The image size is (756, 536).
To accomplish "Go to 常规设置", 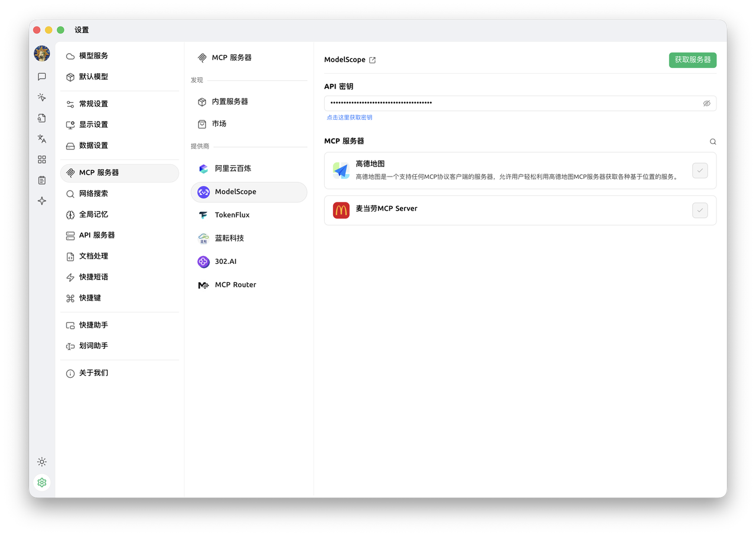I will (119, 104).
